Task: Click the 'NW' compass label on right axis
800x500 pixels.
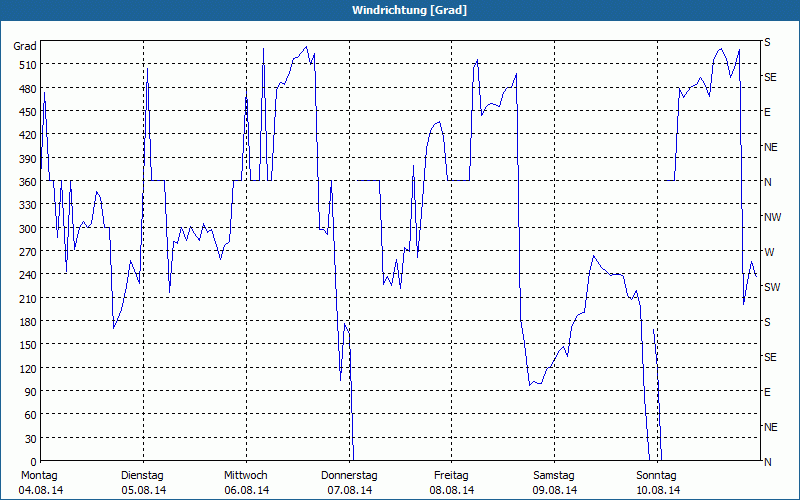Action: coord(772,217)
